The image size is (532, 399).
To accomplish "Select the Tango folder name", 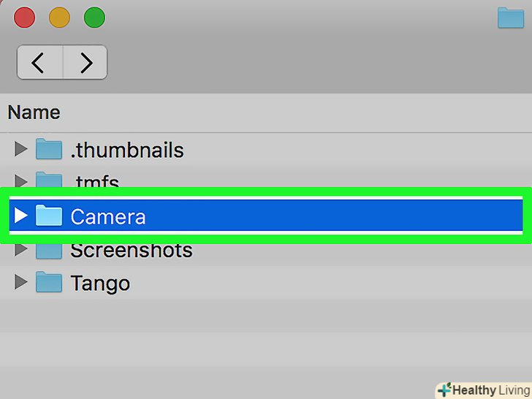I will 100,283.
